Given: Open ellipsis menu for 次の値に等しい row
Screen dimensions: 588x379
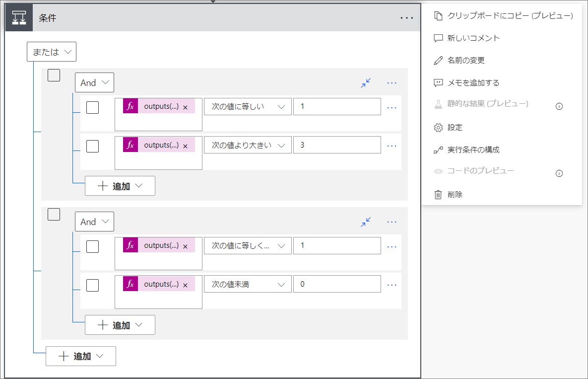Looking at the screenshot, I should click(392, 108).
